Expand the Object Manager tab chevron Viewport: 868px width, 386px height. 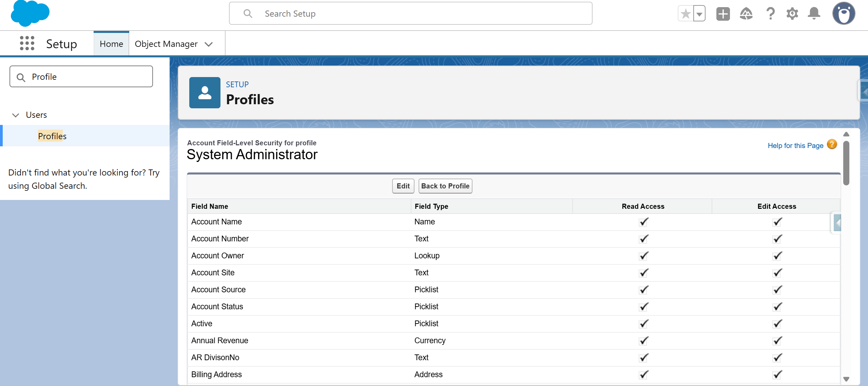point(209,44)
